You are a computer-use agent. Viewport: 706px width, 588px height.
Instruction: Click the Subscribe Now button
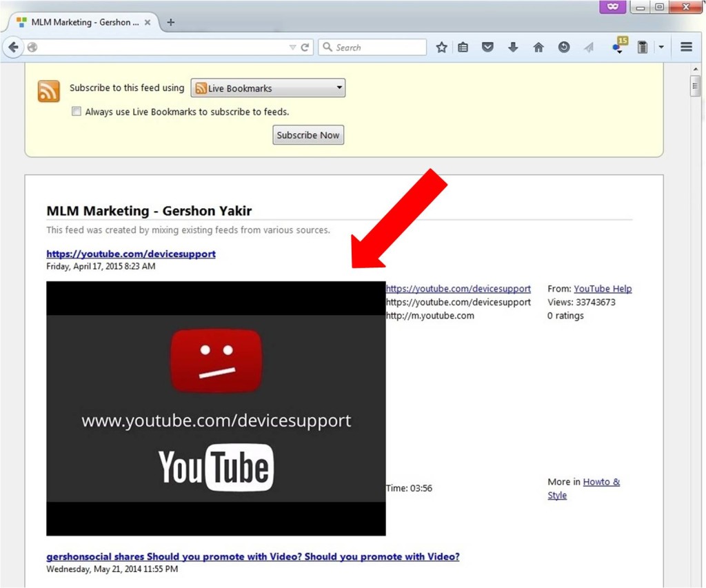[x=308, y=135]
